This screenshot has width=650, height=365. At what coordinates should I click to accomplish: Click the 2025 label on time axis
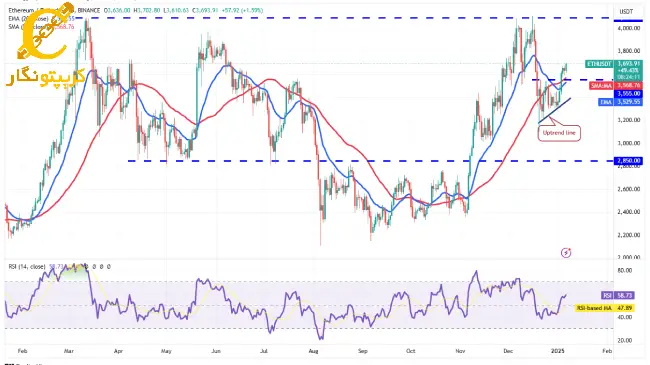558,351
